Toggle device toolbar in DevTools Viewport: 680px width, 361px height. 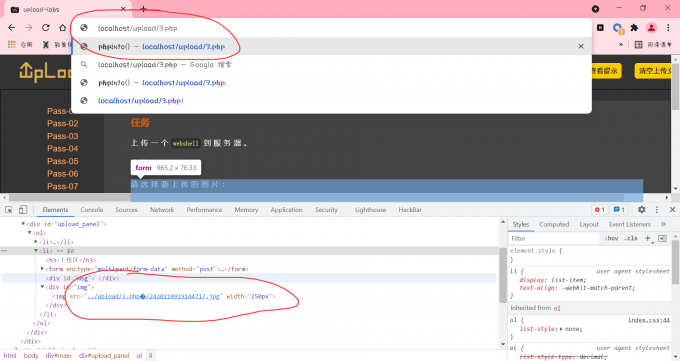coord(23,210)
